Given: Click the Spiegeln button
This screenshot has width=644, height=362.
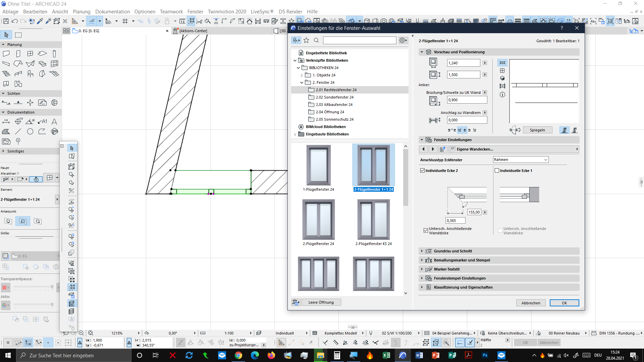Looking at the screenshot, I should [x=537, y=130].
